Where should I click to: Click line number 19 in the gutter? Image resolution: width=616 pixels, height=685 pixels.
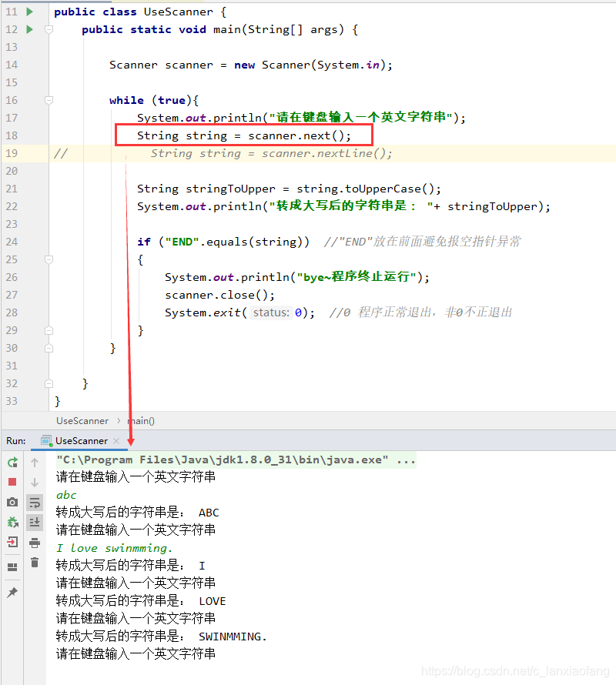pos(12,153)
